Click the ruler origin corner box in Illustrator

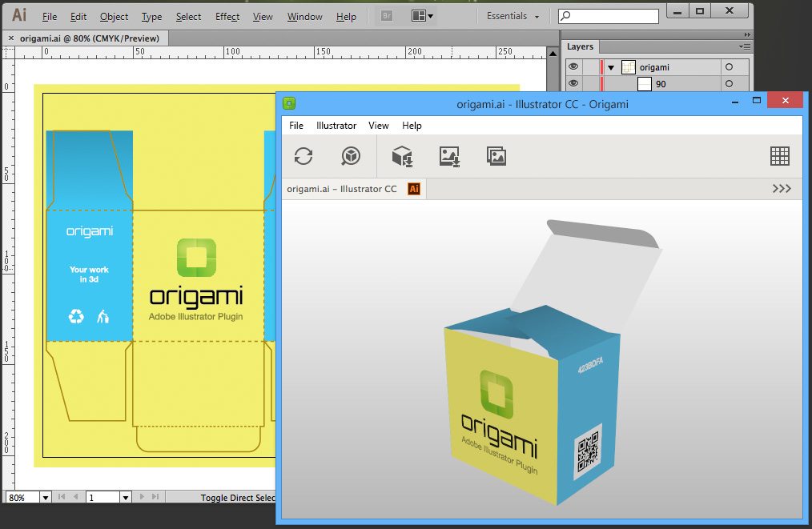(9, 52)
